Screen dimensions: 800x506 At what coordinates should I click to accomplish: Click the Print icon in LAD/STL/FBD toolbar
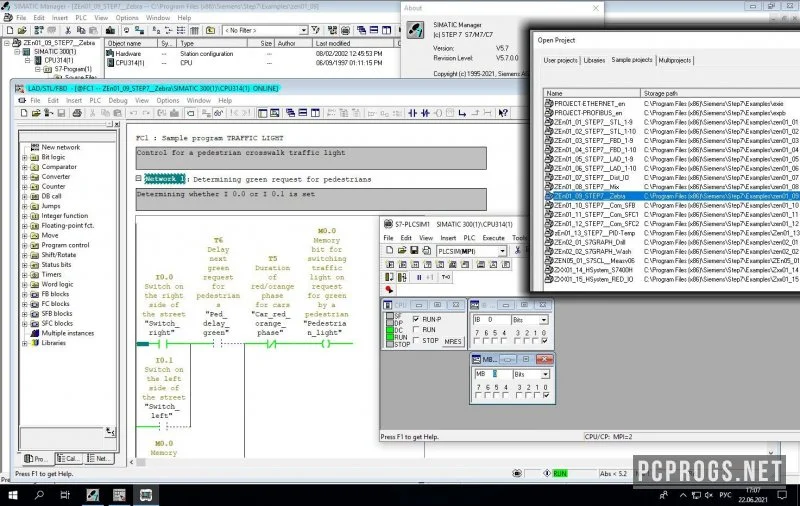tap(77, 113)
